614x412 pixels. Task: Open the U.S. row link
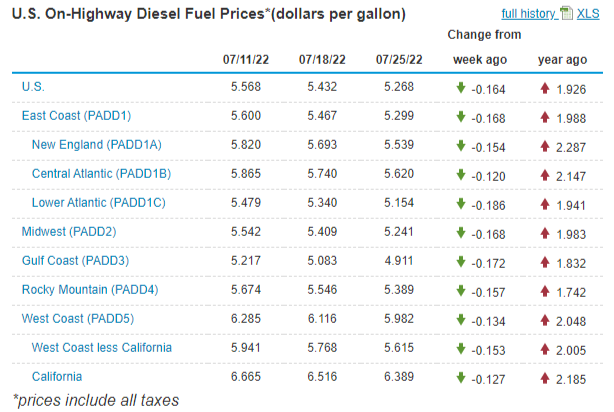[32, 87]
